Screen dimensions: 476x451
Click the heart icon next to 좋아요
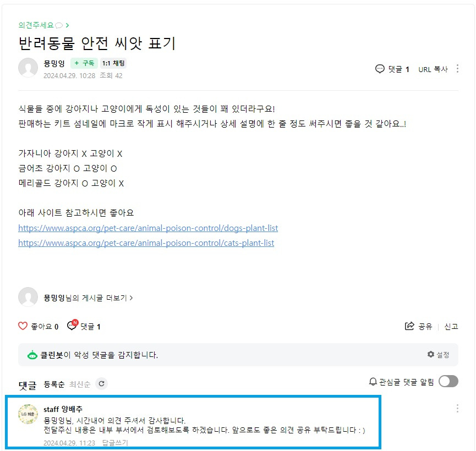tap(23, 326)
